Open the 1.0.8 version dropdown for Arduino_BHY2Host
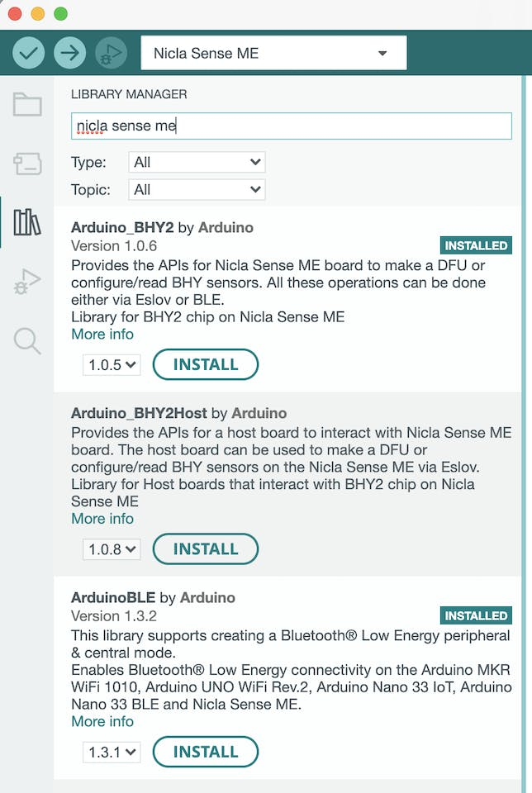This screenshot has height=793, width=532. [x=112, y=549]
